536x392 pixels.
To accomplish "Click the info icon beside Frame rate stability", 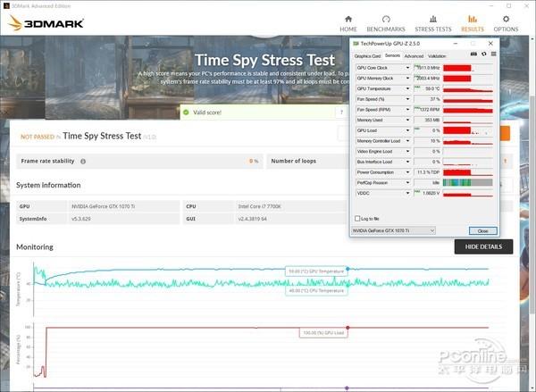I will tap(83, 162).
